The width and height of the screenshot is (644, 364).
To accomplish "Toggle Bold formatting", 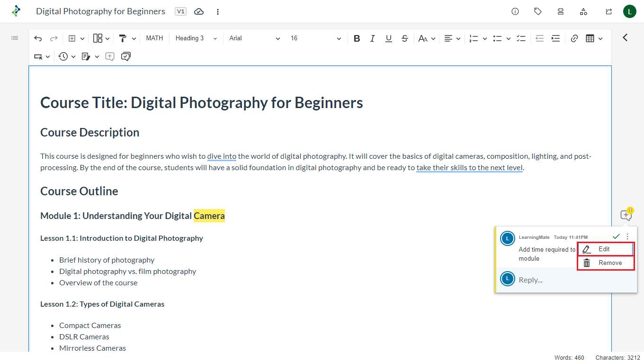I will [357, 38].
